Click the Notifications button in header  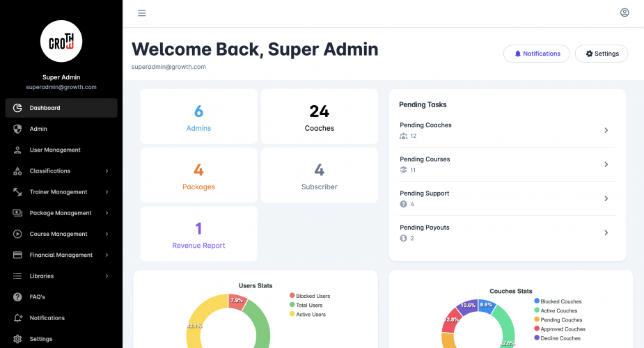536,54
